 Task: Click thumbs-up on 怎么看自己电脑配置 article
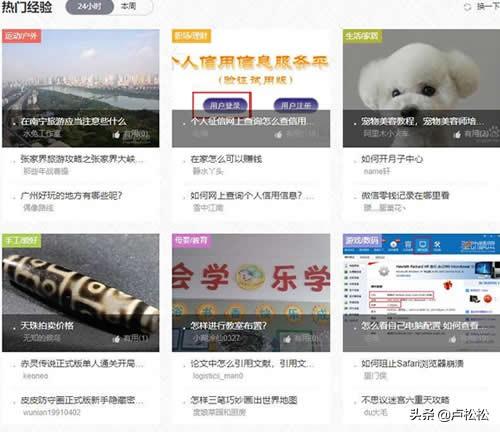[x=453, y=339]
